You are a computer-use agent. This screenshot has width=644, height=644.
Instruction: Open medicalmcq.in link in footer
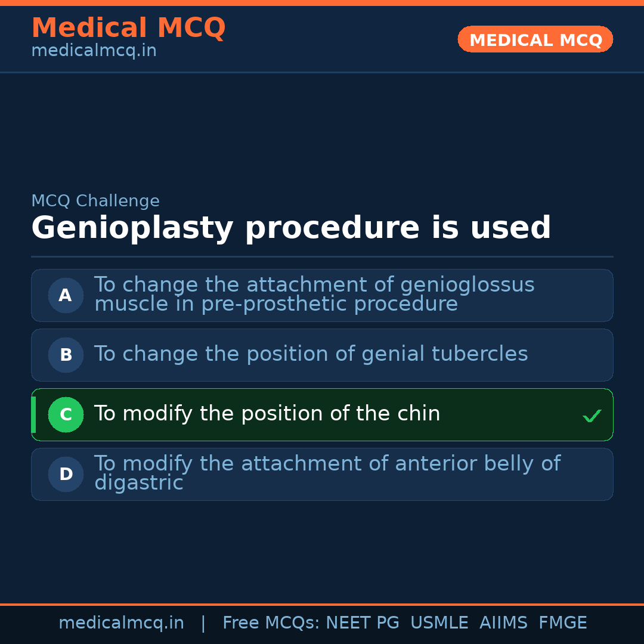point(121,623)
